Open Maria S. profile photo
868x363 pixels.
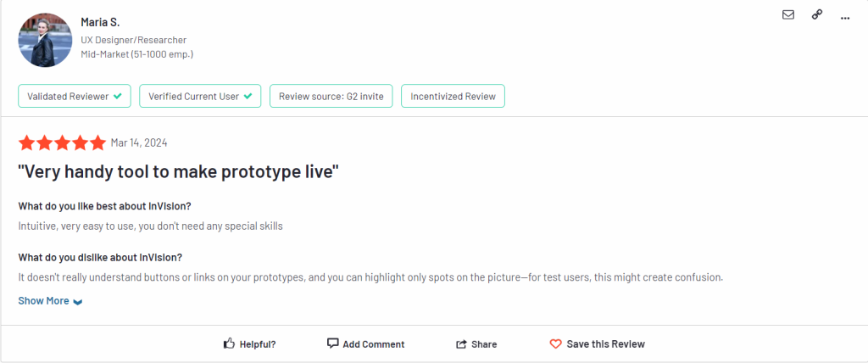click(46, 40)
